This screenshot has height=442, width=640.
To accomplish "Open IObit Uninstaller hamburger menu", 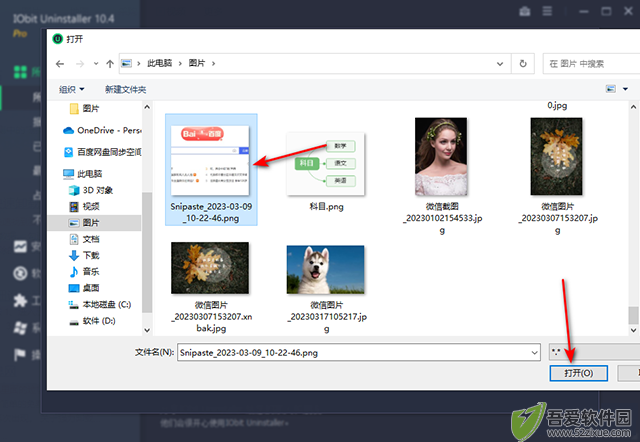I will pos(547,11).
